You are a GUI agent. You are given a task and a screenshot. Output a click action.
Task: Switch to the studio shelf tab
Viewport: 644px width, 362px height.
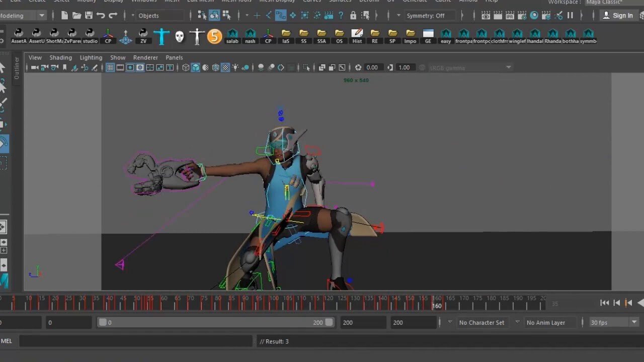point(90,35)
